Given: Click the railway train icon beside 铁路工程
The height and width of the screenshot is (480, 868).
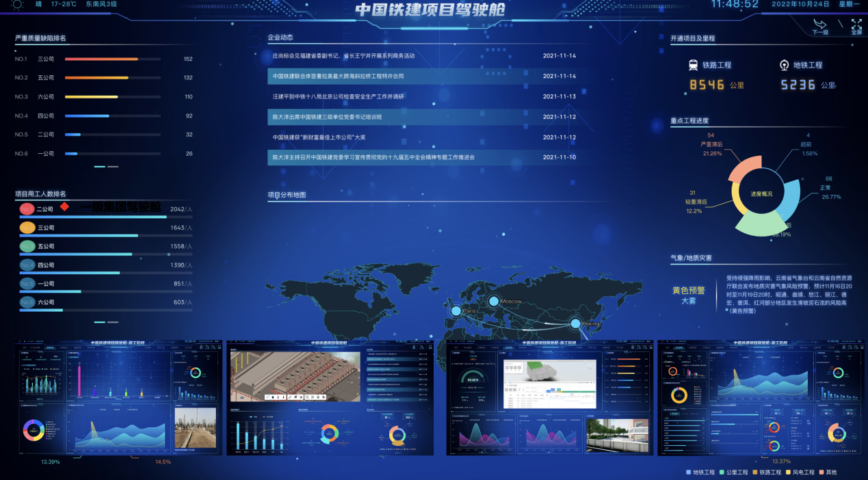Looking at the screenshot, I should point(693,65).
